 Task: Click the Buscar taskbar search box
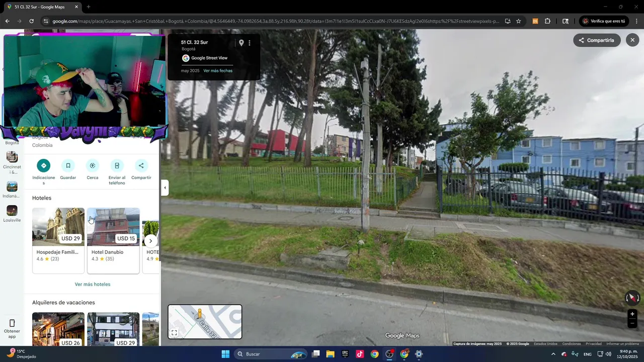coord(271,354)
